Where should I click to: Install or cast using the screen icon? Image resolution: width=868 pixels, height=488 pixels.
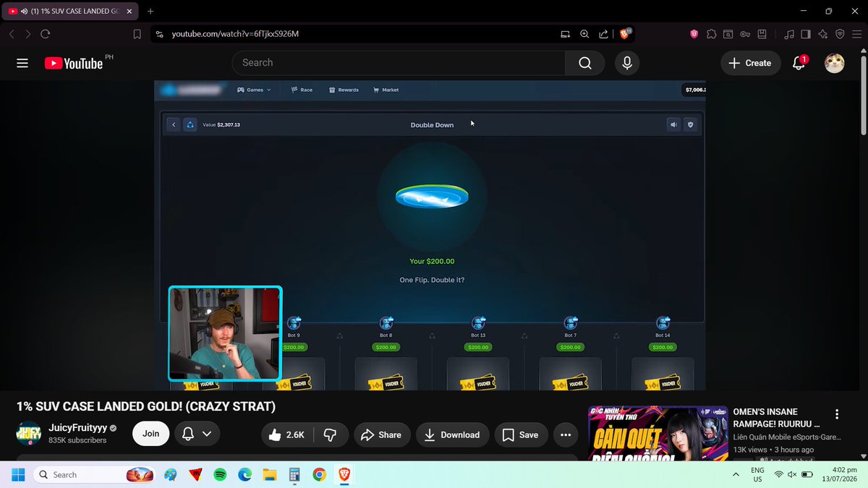[565, 34]
